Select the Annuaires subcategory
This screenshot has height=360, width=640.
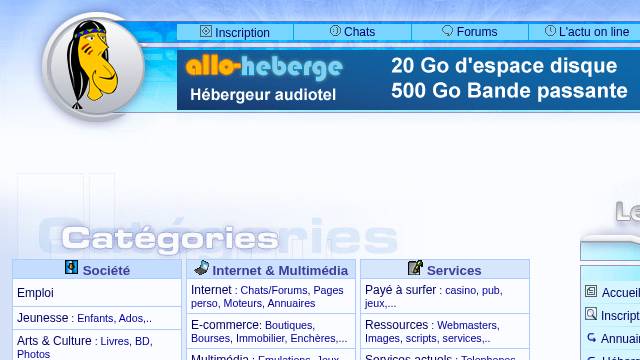[x=291, y=303]
